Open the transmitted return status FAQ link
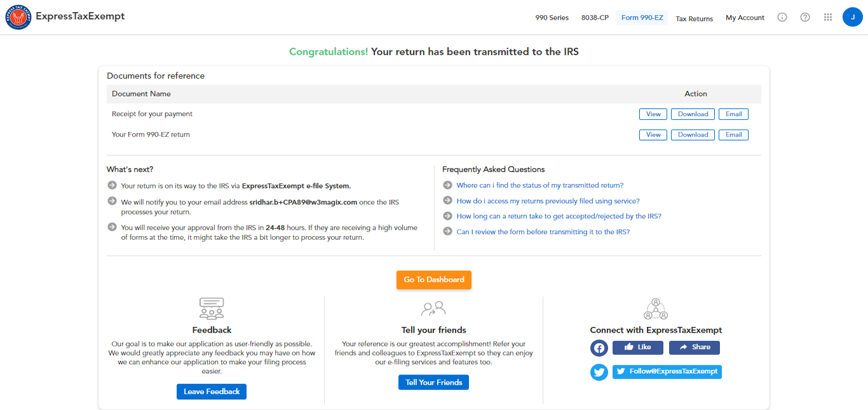868x410 pixels. click(x=539, y=185)
